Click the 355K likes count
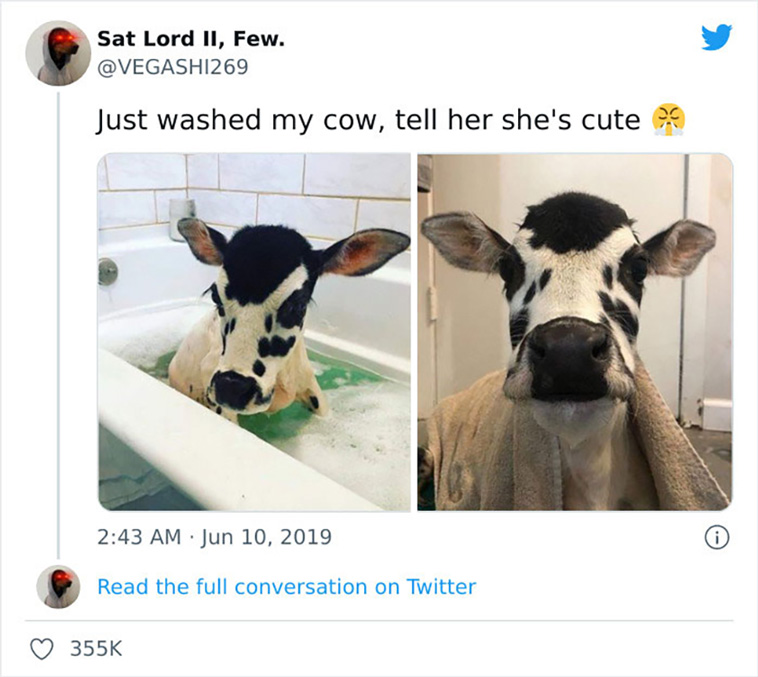Viewport: 758px width, 677px height. pos(96,648)
